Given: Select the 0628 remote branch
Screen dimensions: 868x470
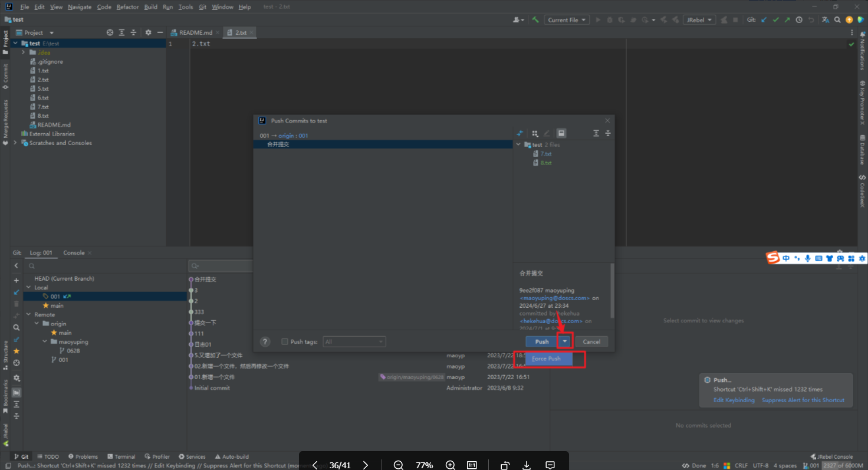Looking at the screenshot, I should point(73,351).
